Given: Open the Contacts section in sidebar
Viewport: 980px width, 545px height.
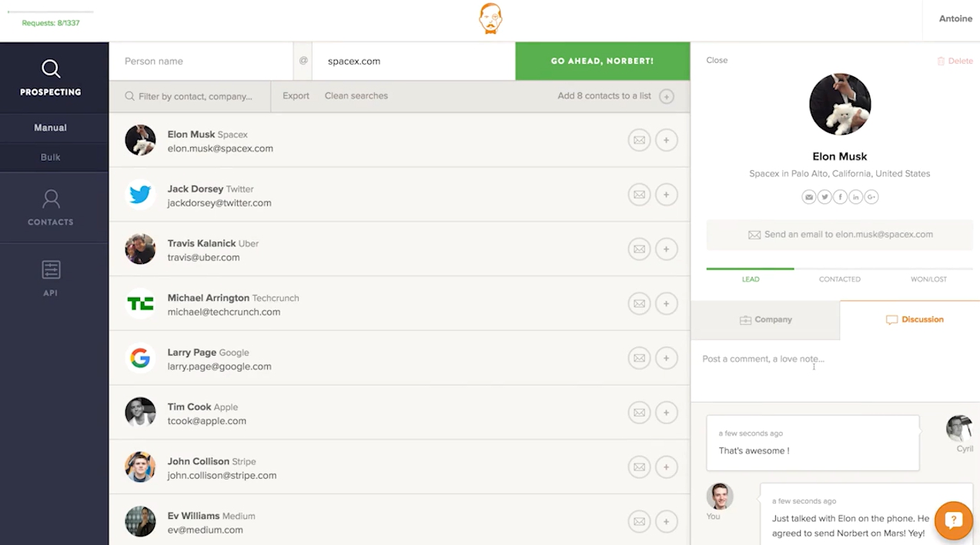Looking at the screenshot, I should click(x=51, y=208).
